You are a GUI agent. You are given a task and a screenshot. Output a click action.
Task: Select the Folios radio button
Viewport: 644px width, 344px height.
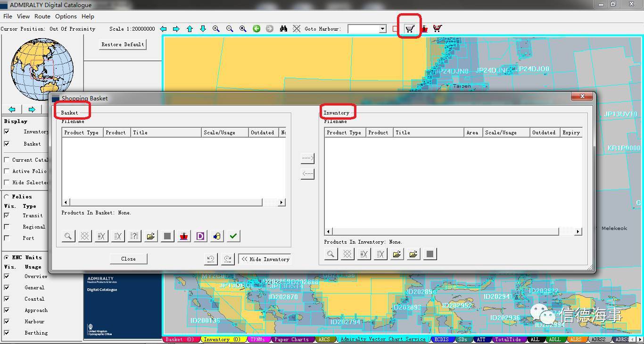click(x=7, y=197)
